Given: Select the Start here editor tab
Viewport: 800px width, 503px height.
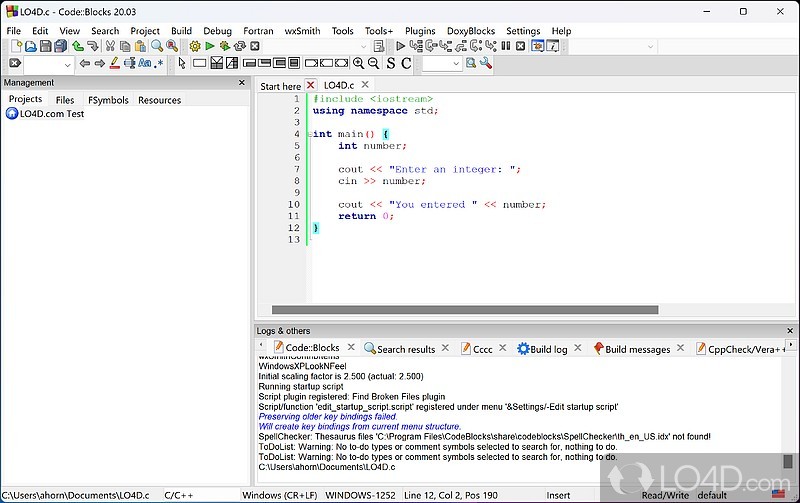Looking at the screenshot, I should [280, 86].
